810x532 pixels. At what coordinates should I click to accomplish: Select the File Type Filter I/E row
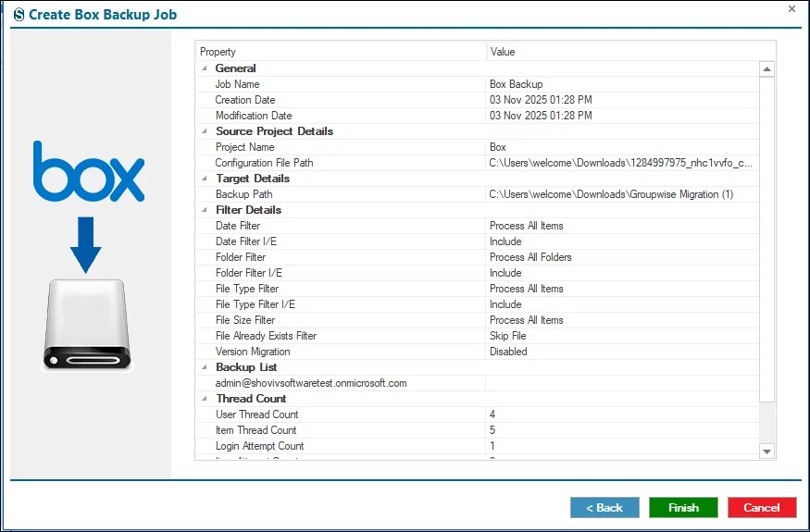[478, 304]
